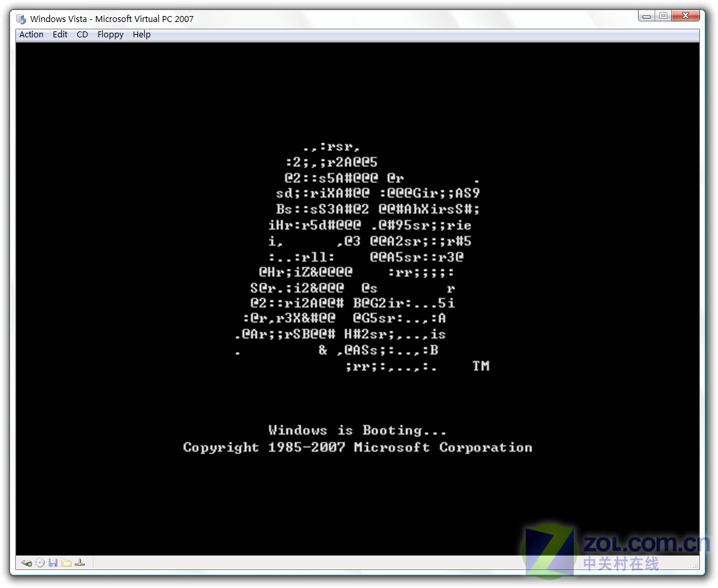Click the window title 'Windows Vista - Microsoft Virtual PC 2007'
Image resolution: width=718 pixels, height=588 pixels.
112,19
